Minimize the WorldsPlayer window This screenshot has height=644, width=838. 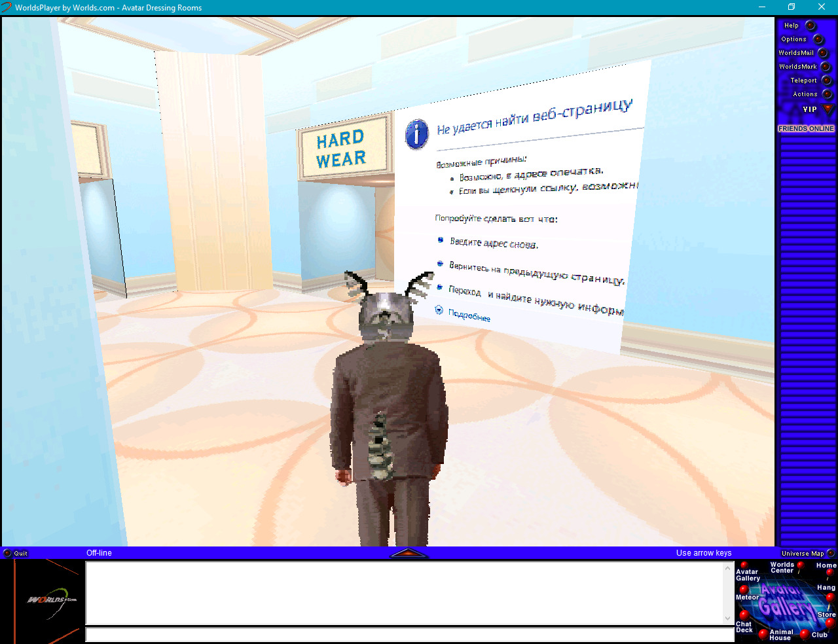(762, 7)
